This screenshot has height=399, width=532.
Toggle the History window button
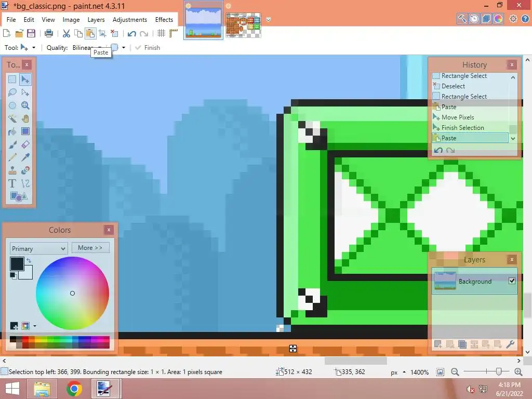(474, 19)
